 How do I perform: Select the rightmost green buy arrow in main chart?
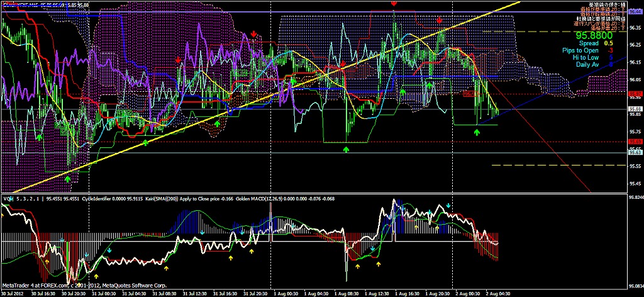477,132
